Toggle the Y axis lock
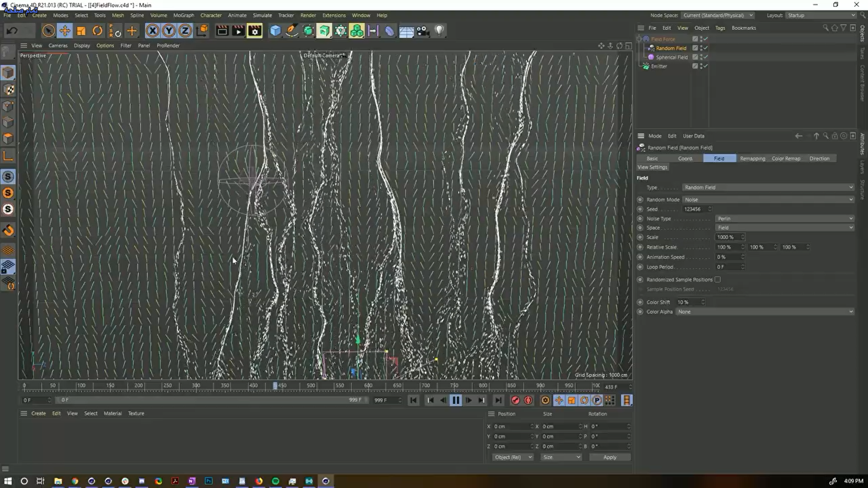 click(169, 31)
